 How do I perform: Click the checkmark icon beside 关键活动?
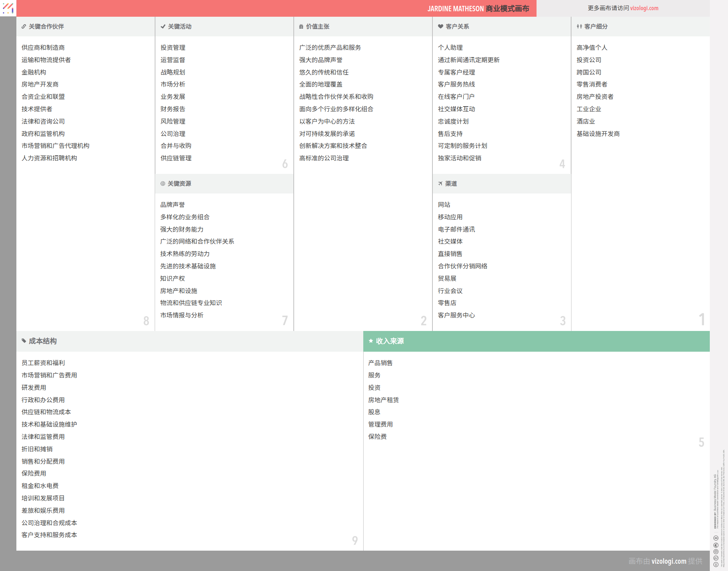tap(163, 27)
